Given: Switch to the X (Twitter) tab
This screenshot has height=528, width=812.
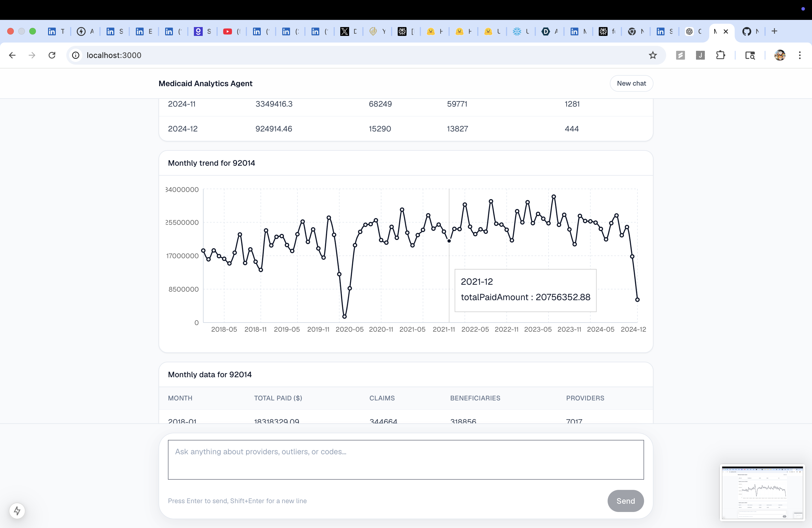Looking at the screenshot, I should (345, 31).
